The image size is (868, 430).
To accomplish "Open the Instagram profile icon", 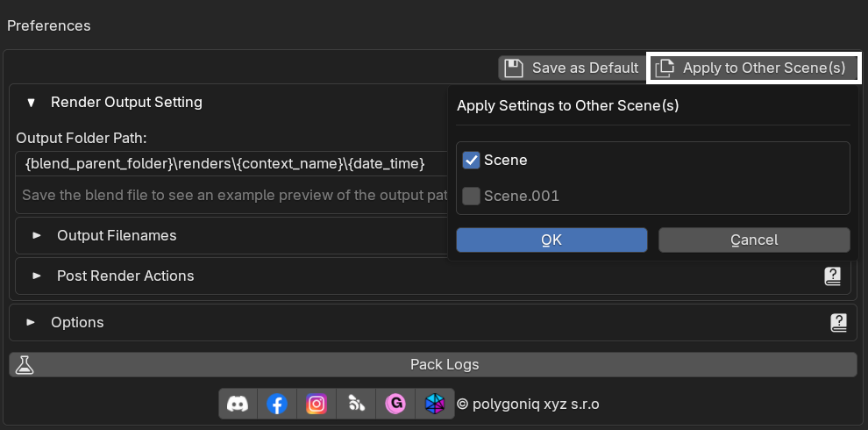I will (x=317, y=404).
